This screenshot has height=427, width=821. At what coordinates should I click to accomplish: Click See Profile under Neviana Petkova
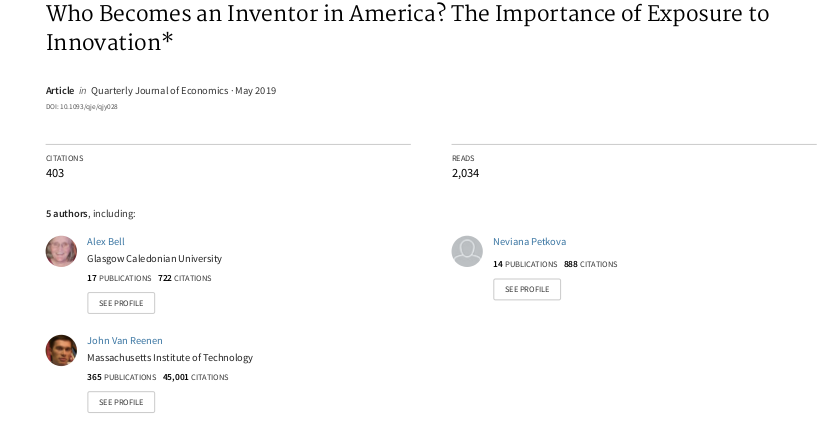527,289
